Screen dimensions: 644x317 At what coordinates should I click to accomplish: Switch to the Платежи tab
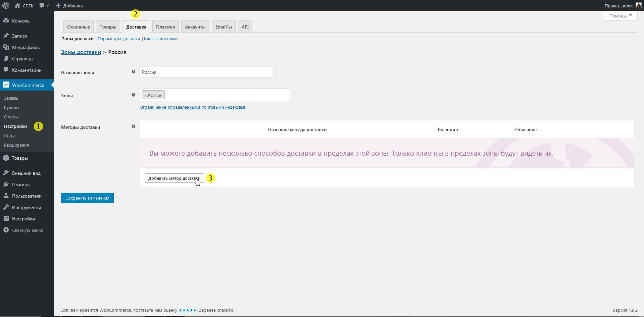(165, 27)
